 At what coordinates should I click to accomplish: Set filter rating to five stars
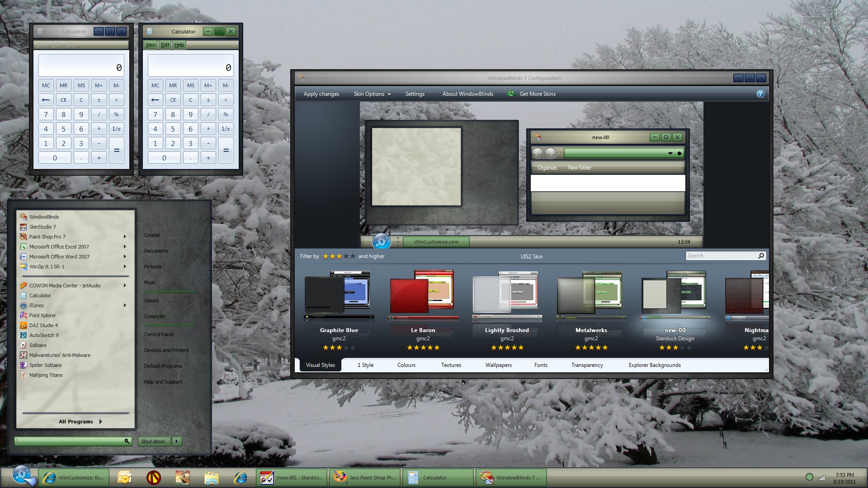pos(353,256)
